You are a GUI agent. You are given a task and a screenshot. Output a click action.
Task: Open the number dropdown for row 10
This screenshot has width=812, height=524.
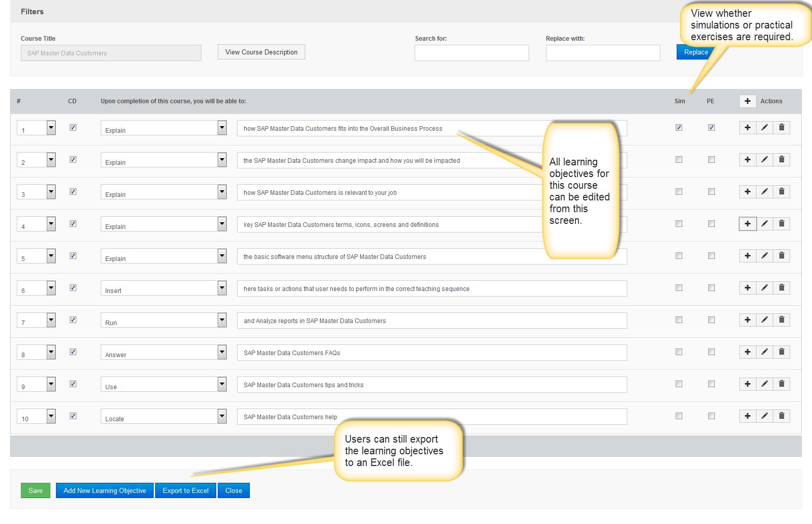click(x=36, y=416)
